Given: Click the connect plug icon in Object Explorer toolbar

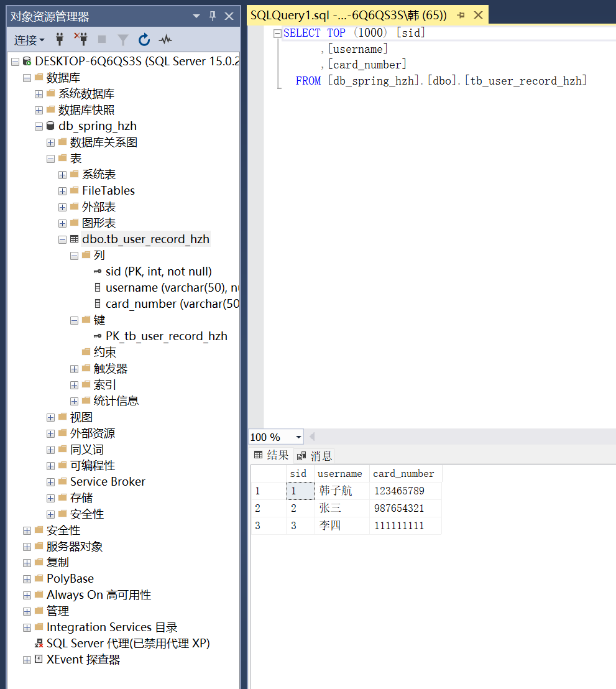Looking at the screenshot, I should (60, 40).
